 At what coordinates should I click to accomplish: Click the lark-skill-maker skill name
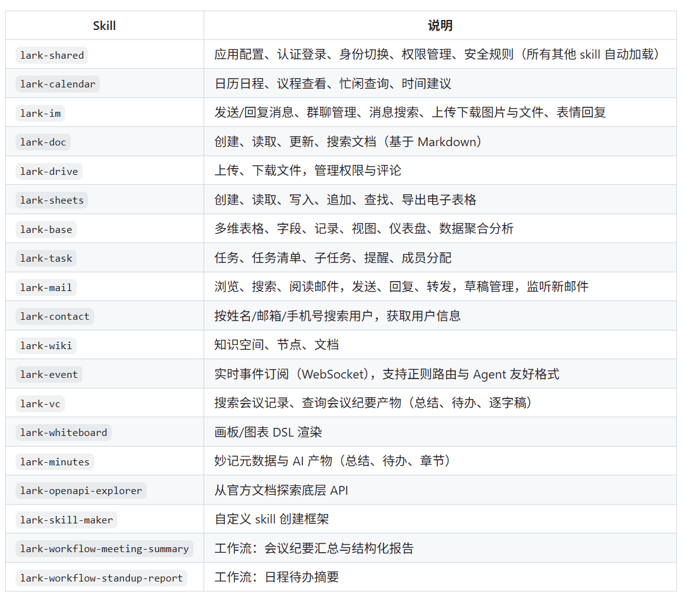pos(66,520)
